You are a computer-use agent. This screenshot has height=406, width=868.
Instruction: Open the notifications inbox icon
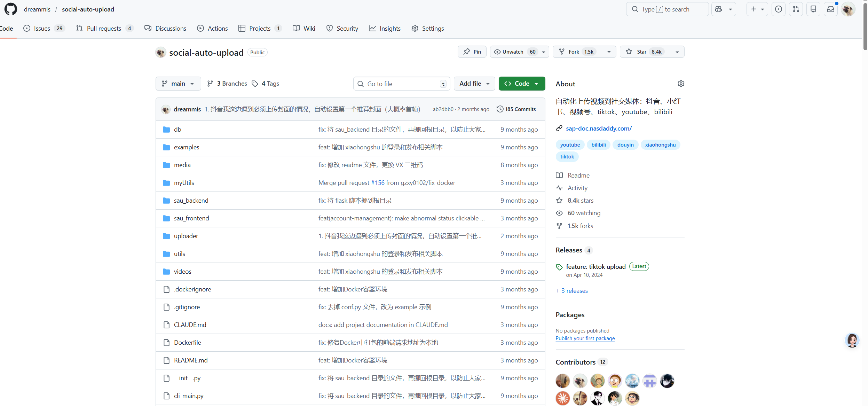point(831,9)
